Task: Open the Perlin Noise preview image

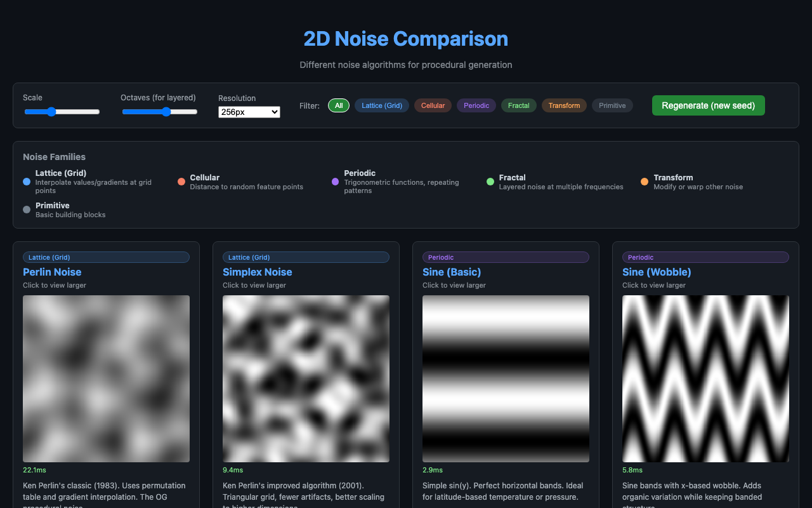Action: (x=106, y=378)
